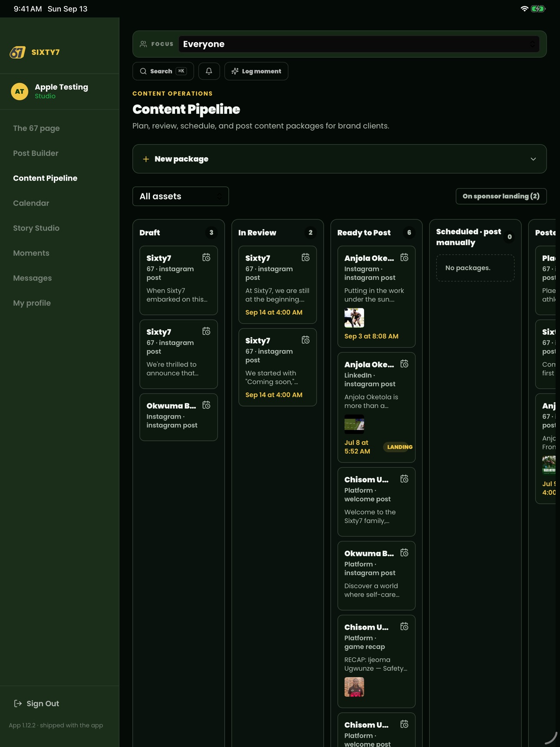Click Draft column count badge 3
The height and width of the screenshot is (747, 560).
pos(211,232)
